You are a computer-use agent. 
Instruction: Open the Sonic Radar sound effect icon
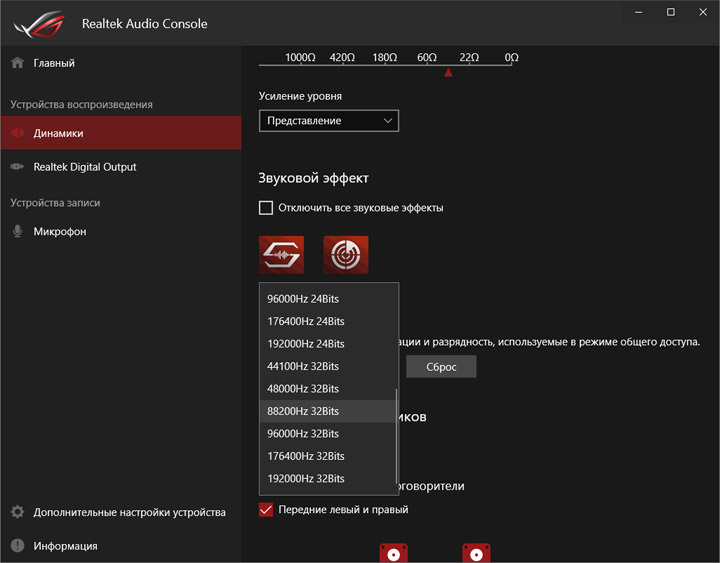[x=346, y=255]
